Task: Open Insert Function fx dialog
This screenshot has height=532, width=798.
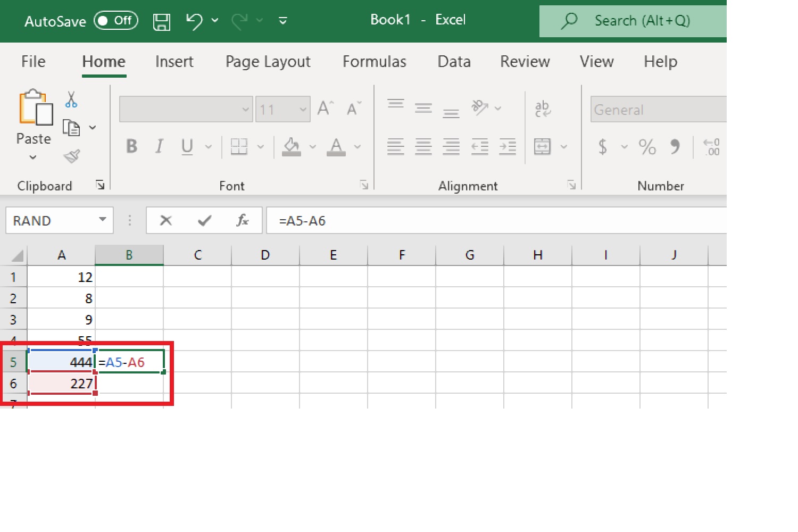Action: pos(243,220)
